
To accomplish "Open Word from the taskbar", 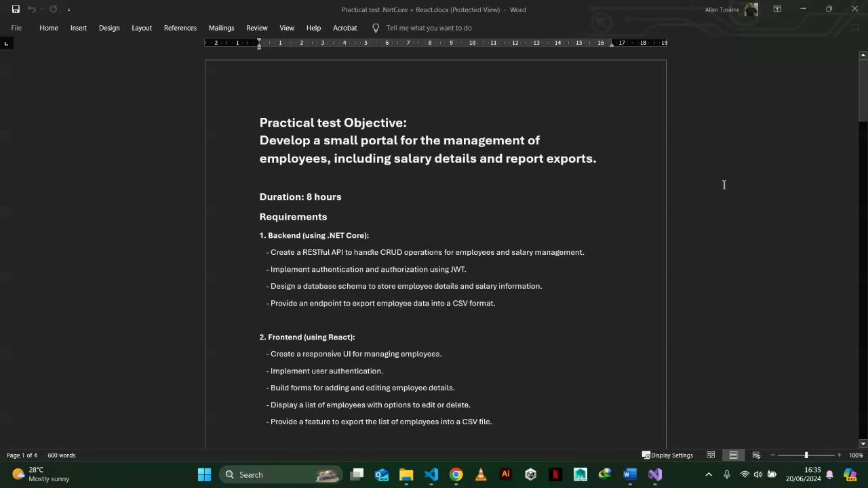I will point(630,474).
